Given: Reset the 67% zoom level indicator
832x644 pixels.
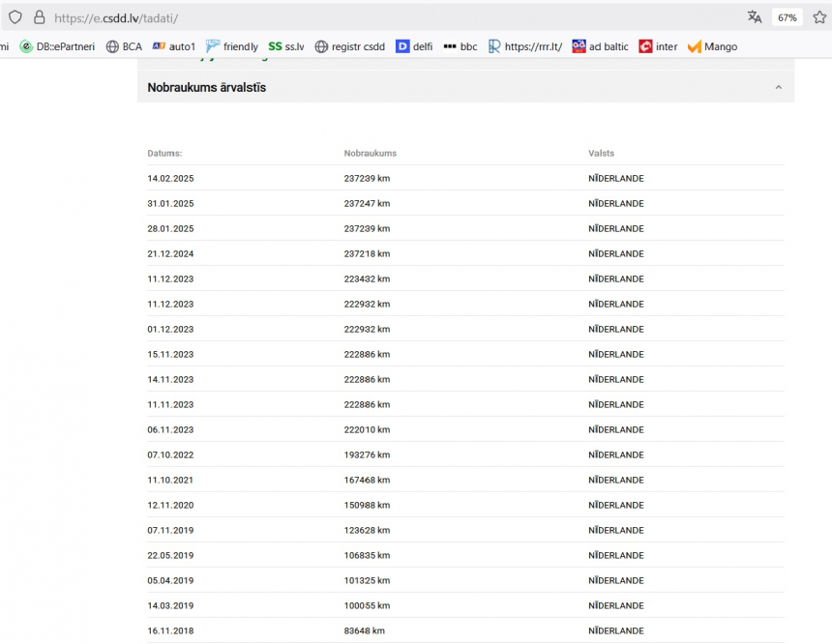Looking at the screenshot, I should click(787, 18).
